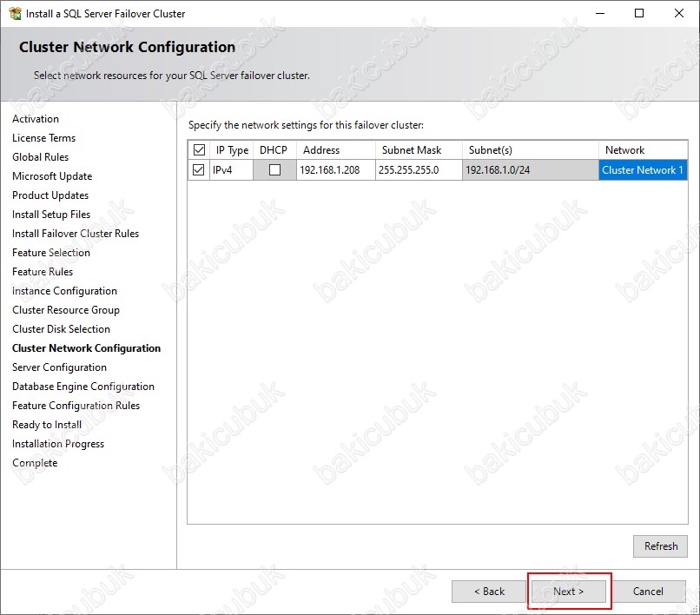Click the IPv4 type cell

(x=231, y=169)
